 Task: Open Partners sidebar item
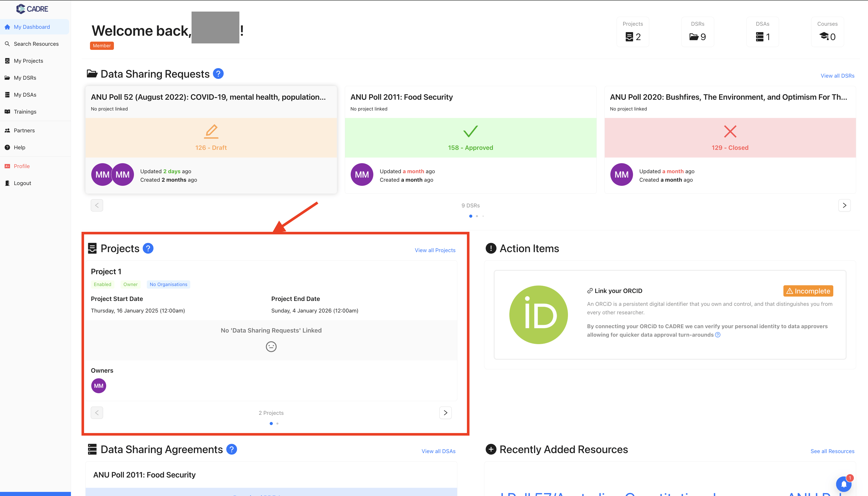34,131
